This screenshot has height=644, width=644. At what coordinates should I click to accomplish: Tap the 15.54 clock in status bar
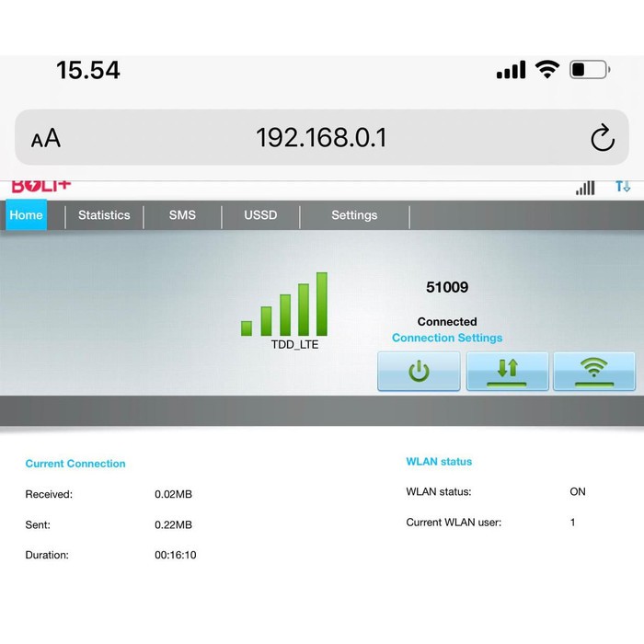pyautogui.click(x=88, y=70)
